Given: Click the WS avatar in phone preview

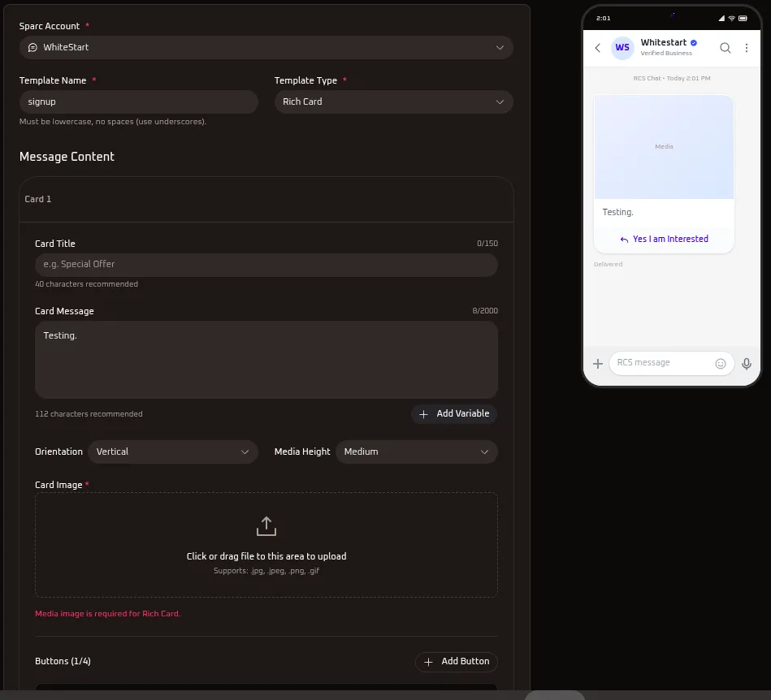Looking at the screenshot, I should pyautogui.click(x=622, y=48).
